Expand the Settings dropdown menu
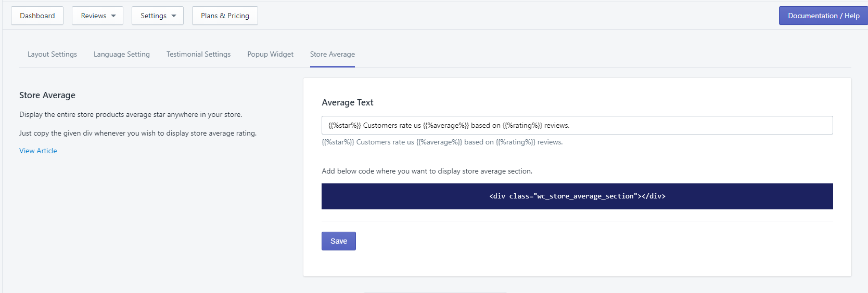 click(x=158, y=16)
